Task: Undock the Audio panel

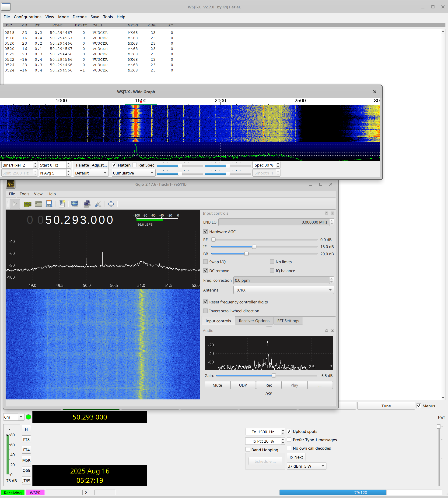Action: (x=326, y=330)
